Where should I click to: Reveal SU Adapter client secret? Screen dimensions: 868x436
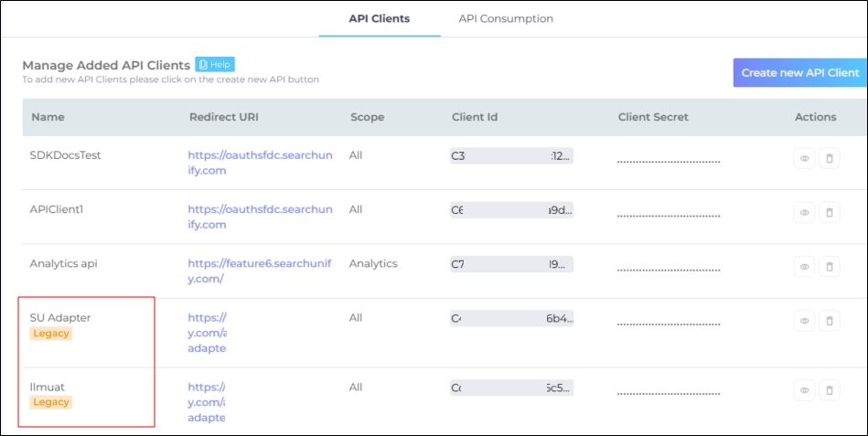pyautogui.click(x=805, y=321)
